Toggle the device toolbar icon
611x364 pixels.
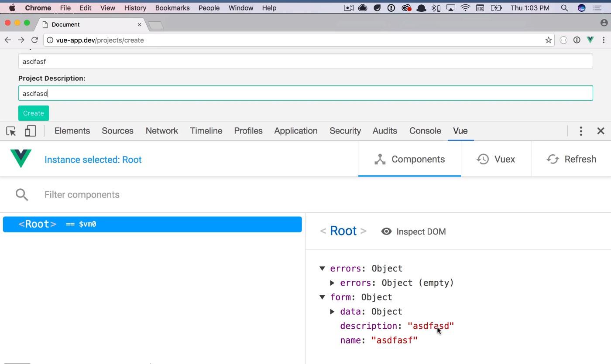pos(30,131)
